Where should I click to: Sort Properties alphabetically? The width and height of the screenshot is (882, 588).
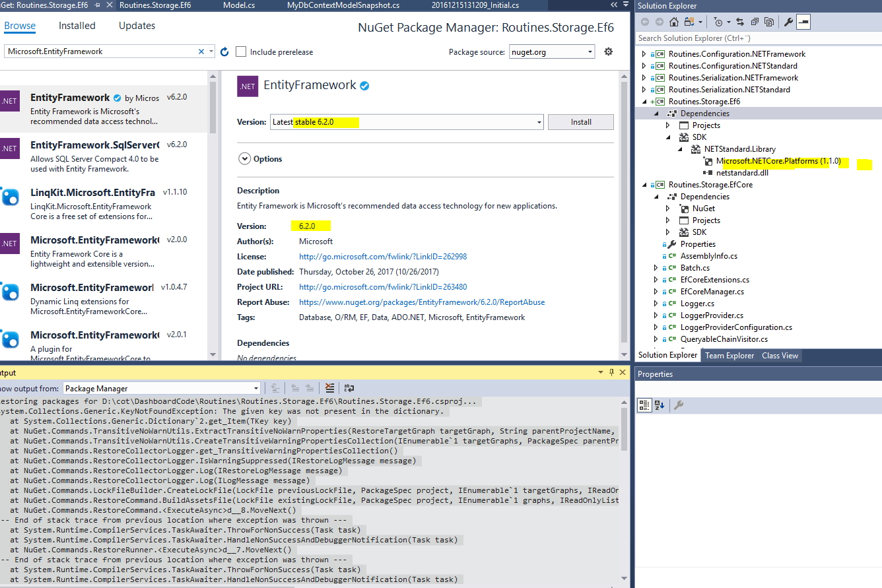tap(660, 405)
